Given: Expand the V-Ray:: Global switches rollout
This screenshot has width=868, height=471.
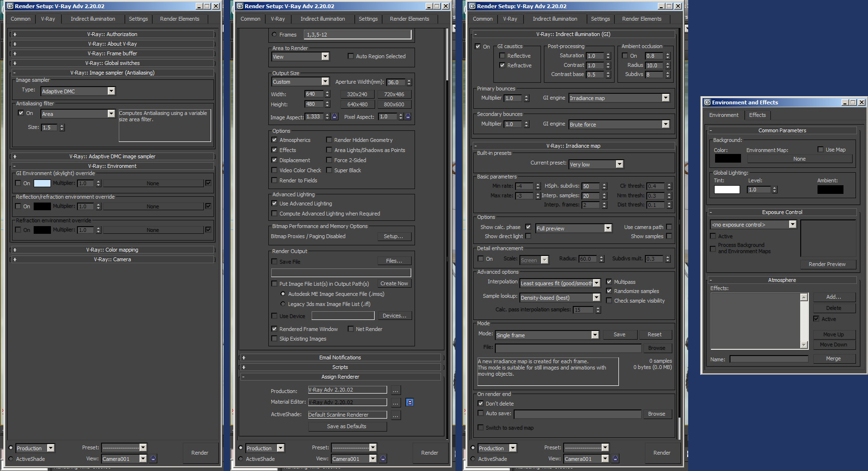Looking at the screenshot, I should pyautogui.click(x=113, y=63).
